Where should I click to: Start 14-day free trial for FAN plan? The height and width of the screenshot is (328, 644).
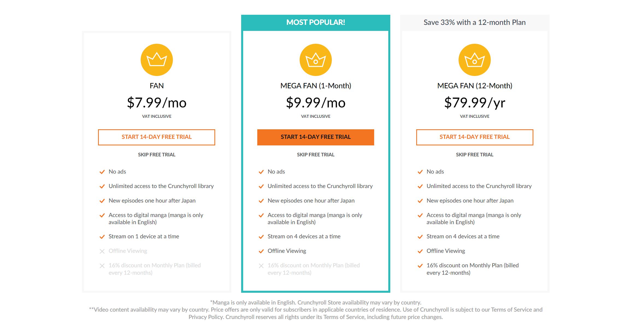pos(156,137)
